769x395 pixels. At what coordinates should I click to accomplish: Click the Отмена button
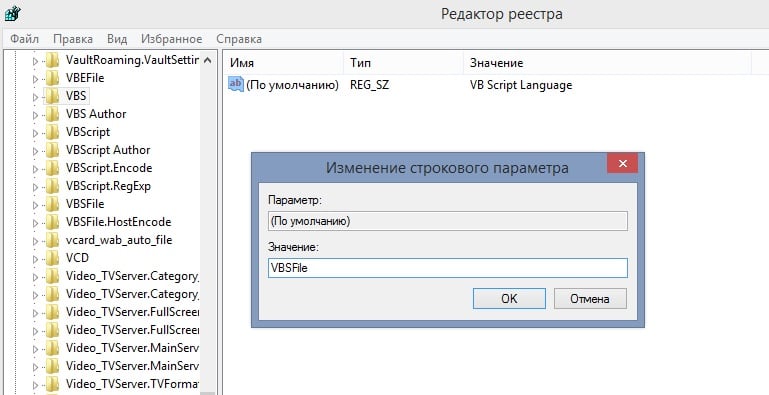[590, 298]
